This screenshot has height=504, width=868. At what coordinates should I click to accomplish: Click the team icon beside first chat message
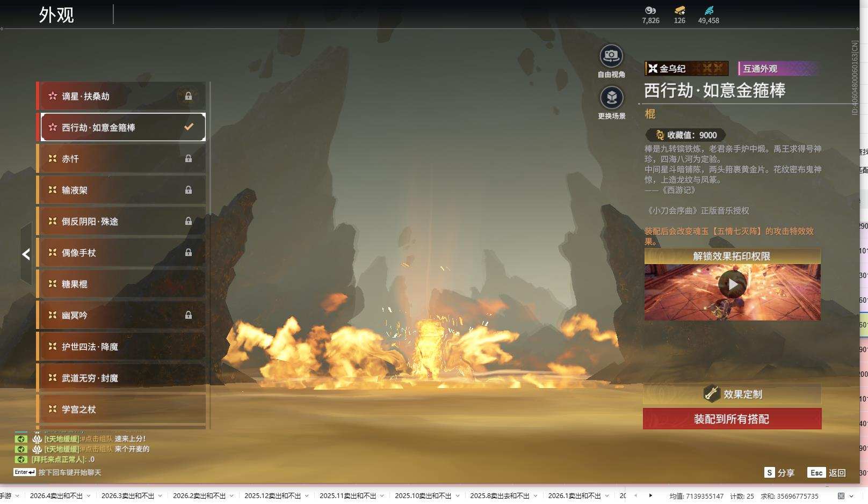pyautogui.click(x=37, y=439)
